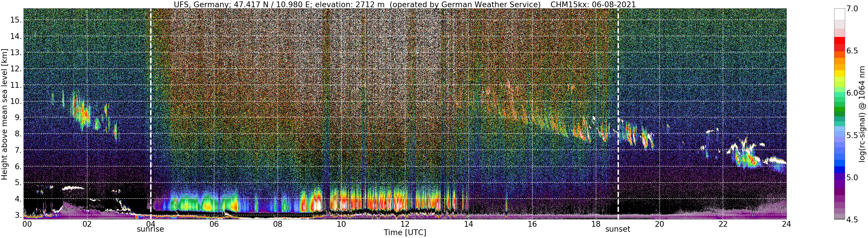868x238 pixels.
Task: Click the time axis tick '14'
Action: [468, 224]
